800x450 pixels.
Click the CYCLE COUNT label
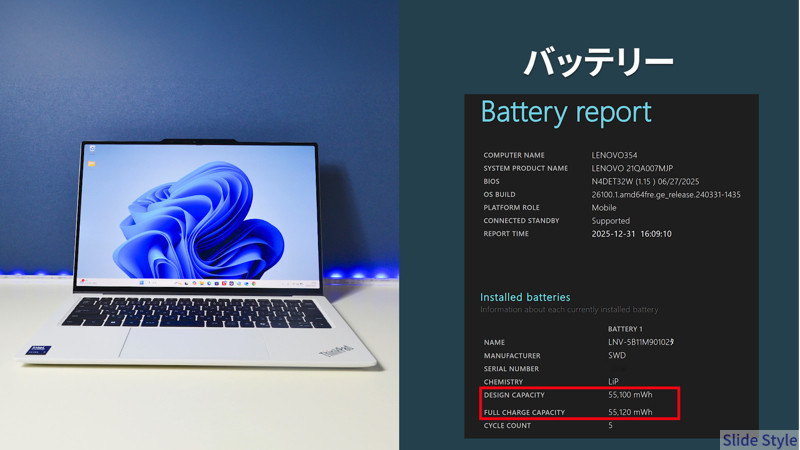tap(509, 426)
